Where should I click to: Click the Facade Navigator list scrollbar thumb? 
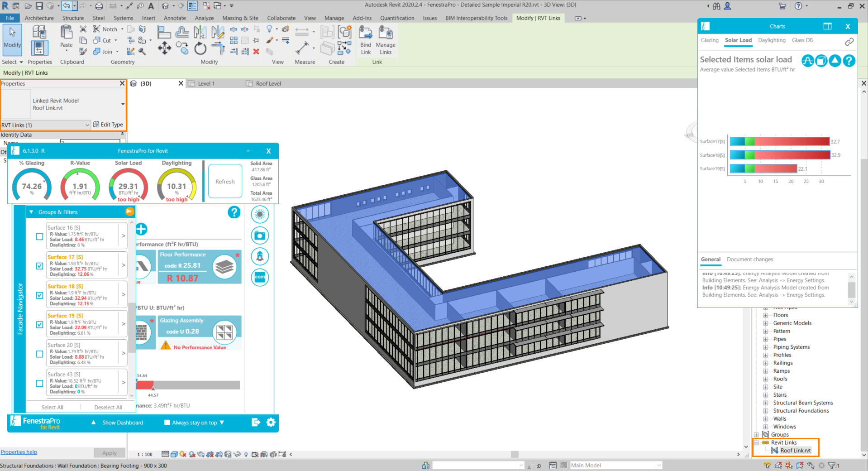pyautogui.click(x=132, y=327)
